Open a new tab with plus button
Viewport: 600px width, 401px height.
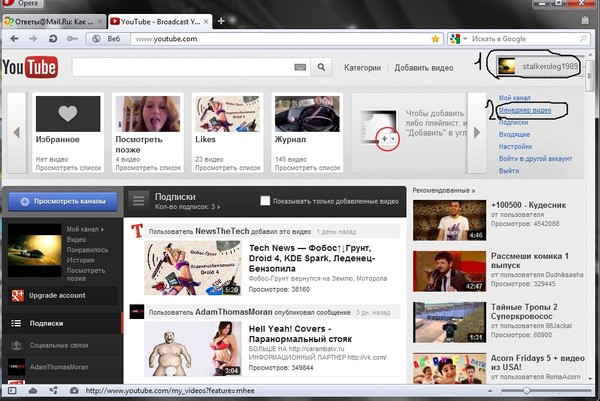click(221, 21)
